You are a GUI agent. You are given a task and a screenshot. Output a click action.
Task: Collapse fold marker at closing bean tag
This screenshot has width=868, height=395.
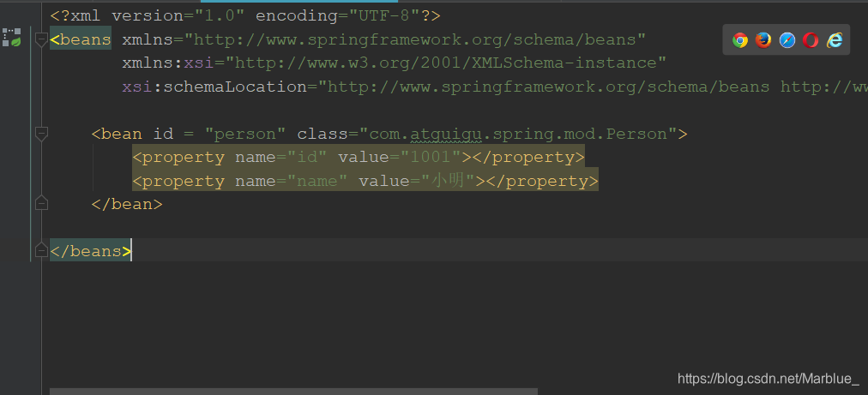(x=41, y=203)
